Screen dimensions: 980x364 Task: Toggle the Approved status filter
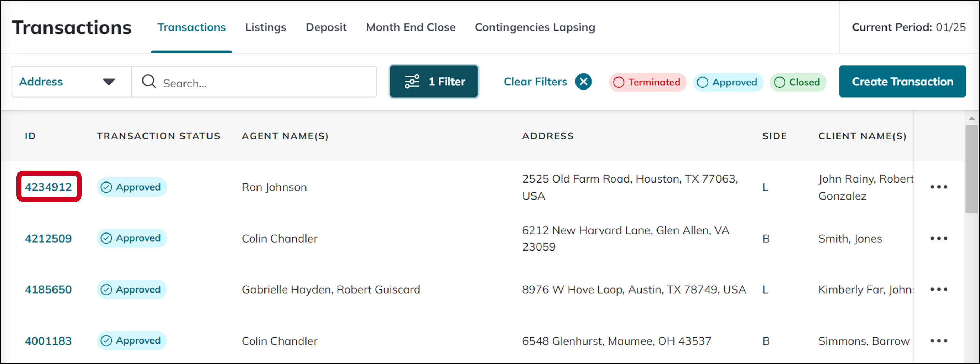pos(728,82)
